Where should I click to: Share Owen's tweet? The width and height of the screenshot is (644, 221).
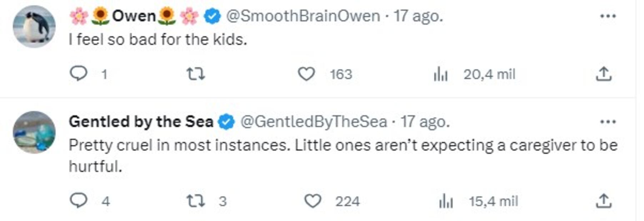pyautogui.click(x=604, y=74)
